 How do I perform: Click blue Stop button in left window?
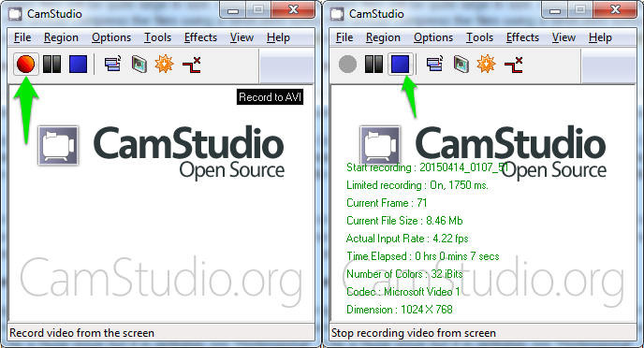tap(78, 65)
